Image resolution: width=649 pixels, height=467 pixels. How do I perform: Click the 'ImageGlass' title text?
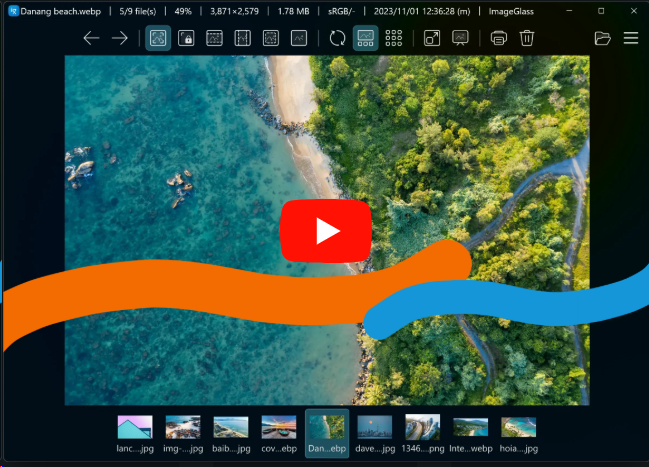(x=511, y=12)
